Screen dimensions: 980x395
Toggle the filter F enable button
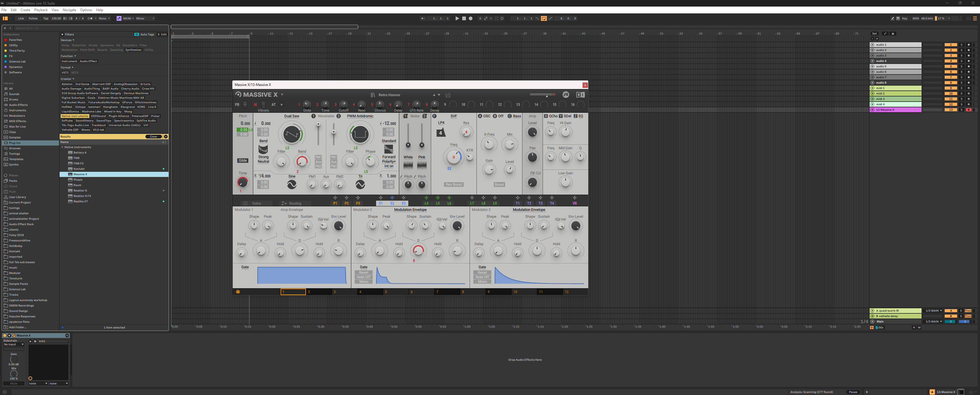(434, 116)
